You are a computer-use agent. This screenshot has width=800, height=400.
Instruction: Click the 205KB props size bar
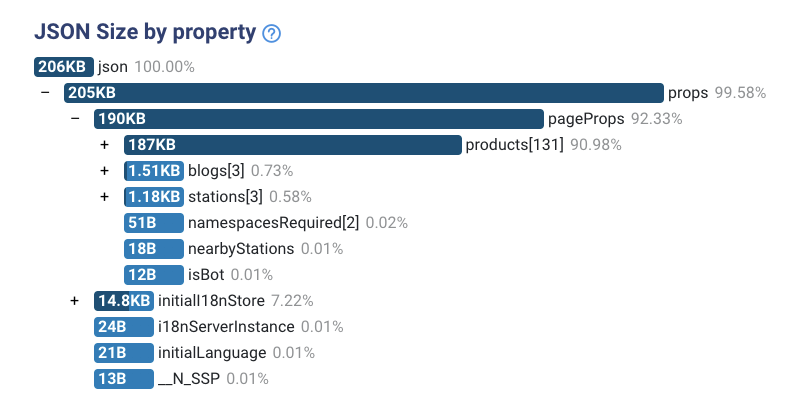pyautogui.click(x=364, y=93)
